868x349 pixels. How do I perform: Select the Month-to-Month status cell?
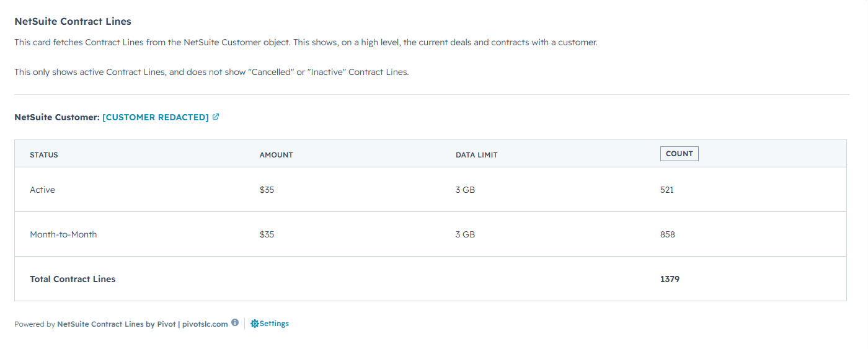coord(63,234)
